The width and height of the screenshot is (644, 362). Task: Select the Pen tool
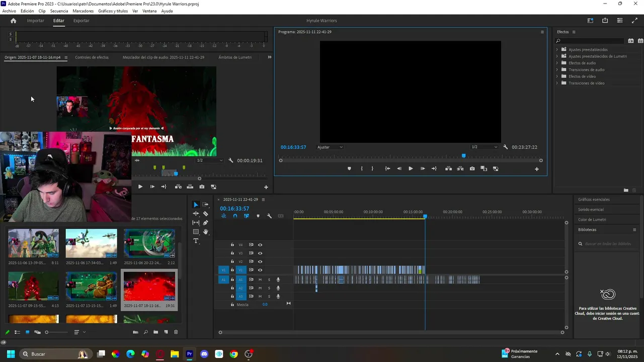205,223
